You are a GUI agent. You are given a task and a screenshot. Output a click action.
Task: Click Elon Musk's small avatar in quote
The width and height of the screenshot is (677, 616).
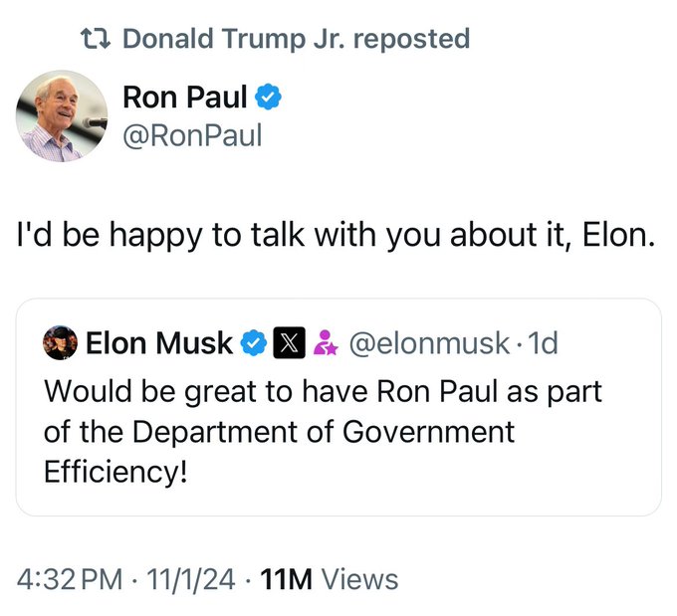(x=60, y=343)
